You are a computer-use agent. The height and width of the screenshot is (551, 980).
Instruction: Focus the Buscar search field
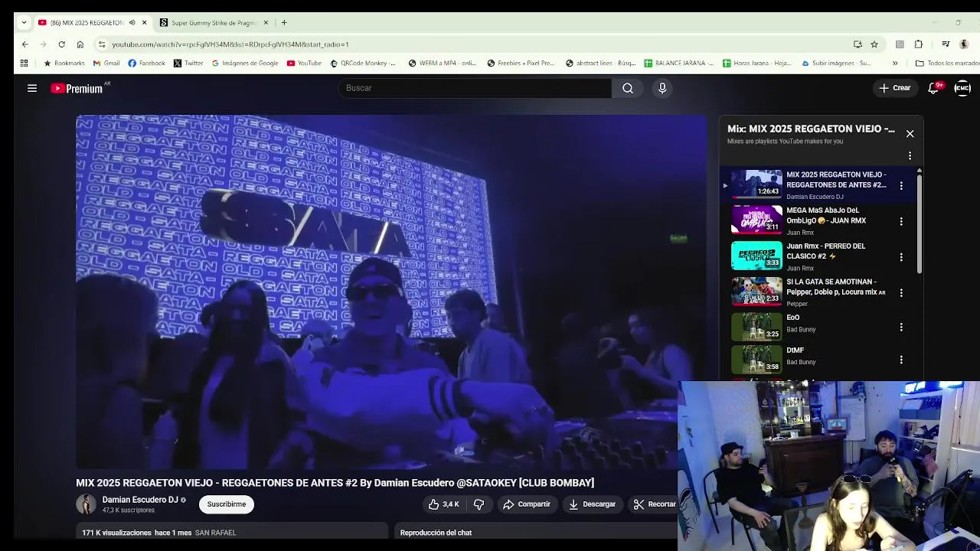tap(475, 88)
